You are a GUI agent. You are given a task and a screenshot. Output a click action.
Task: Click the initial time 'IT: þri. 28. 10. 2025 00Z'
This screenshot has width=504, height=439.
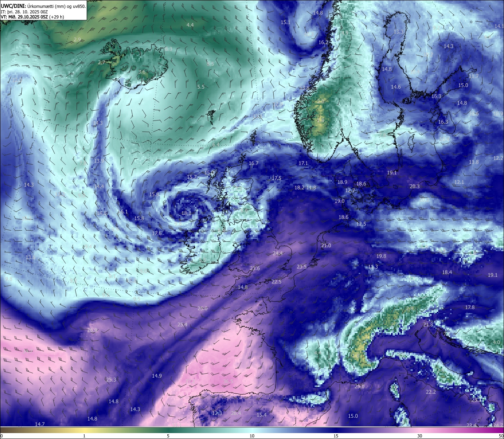coord(24,11)
